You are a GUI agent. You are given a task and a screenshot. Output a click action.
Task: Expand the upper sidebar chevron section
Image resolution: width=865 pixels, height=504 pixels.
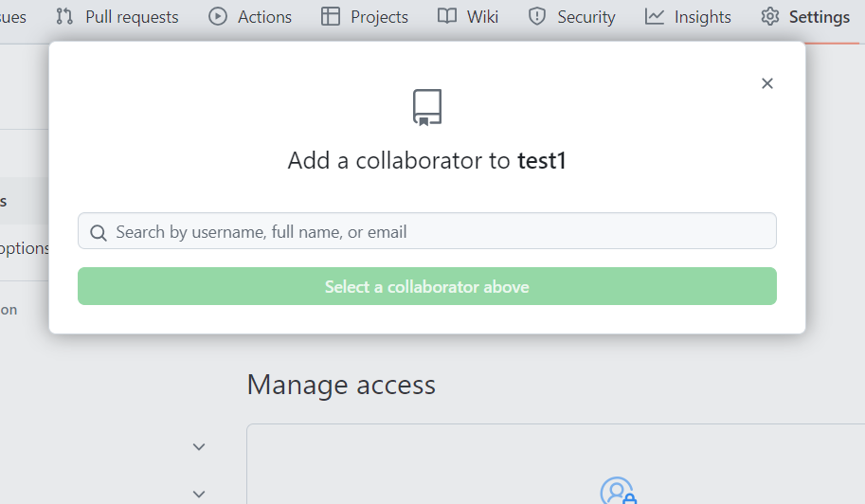point(199,446)
